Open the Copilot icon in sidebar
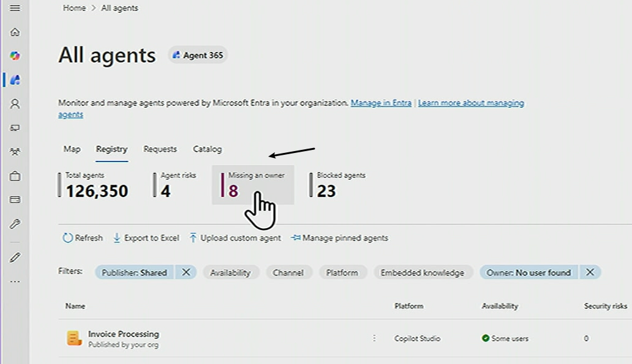This screenshot has width=632, height=364. click(15, 56)
